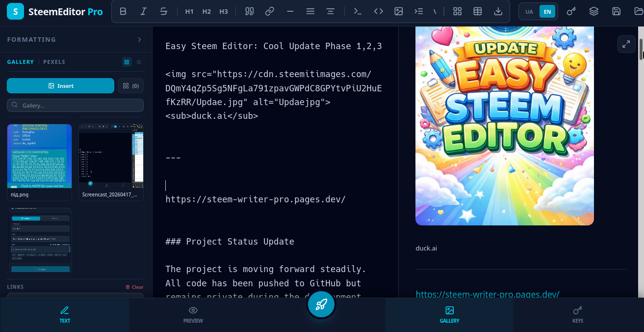Insert an image from the toolbar
Image resolution: width=644 pixels, height=332 pixels.
[x=399, y=11]
